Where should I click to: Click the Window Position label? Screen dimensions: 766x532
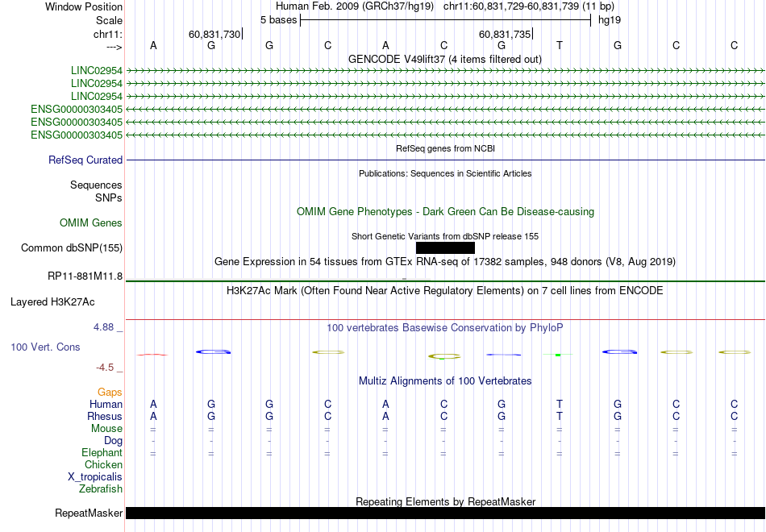84,6
